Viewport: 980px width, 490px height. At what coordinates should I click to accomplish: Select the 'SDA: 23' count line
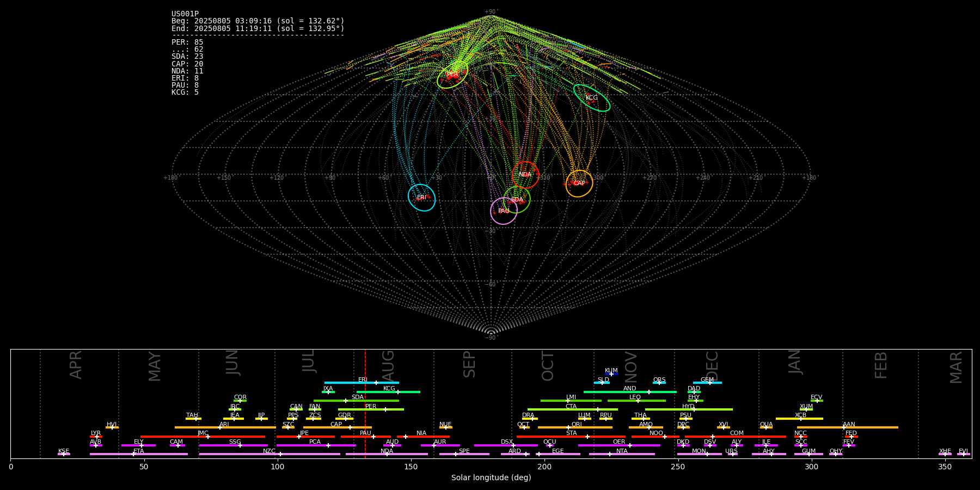187,57
